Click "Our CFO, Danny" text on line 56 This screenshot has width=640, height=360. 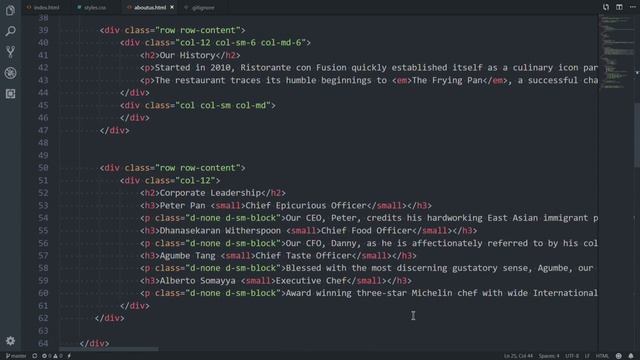click(321, 243)
